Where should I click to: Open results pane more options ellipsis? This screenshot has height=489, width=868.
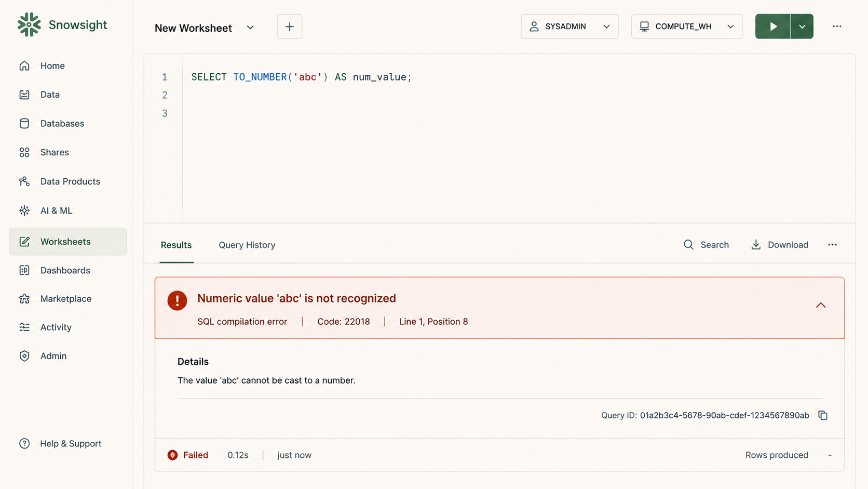pos(833,245)
